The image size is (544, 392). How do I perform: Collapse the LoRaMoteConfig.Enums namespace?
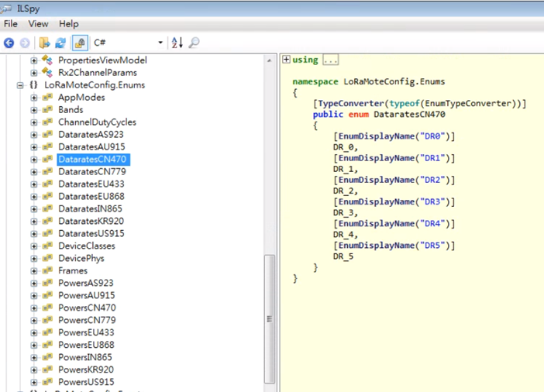(x=20, y=85)
